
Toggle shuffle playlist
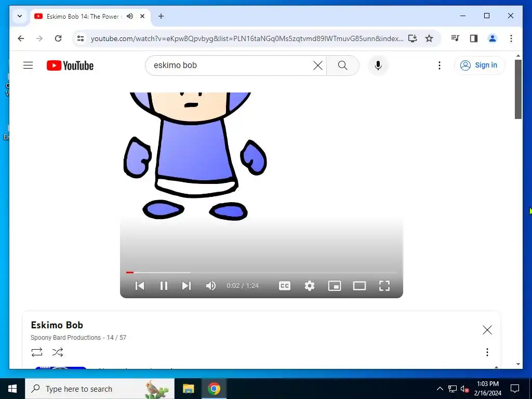(57, 352)
